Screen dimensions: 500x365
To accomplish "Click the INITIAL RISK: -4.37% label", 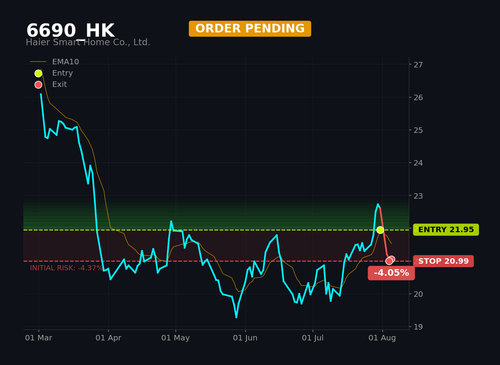I will click(66, 268).
